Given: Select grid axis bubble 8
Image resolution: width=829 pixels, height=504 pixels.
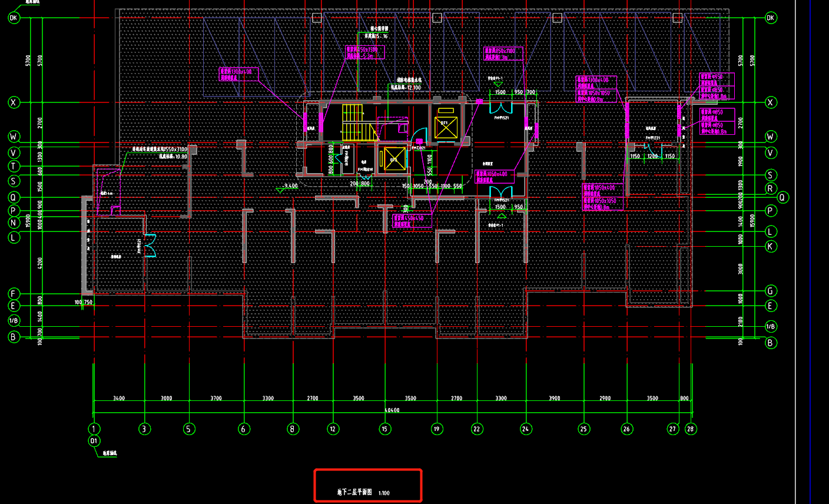Looking at the screenshot, I should coord(293,429).
